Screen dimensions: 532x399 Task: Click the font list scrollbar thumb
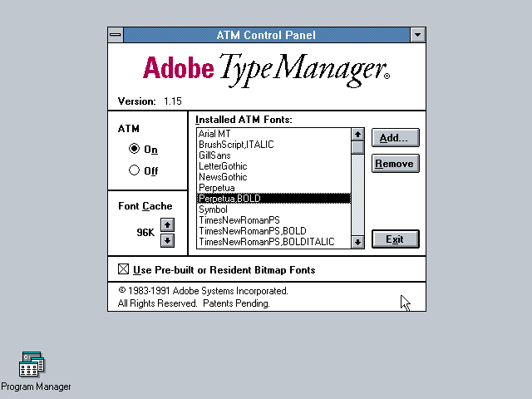[357, 148]
